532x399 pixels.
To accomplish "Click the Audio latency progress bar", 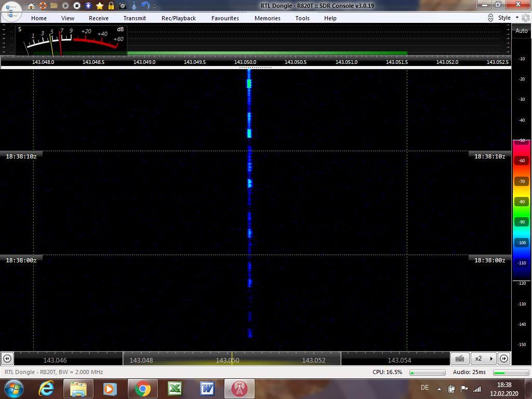I will [x=511, y=373].
